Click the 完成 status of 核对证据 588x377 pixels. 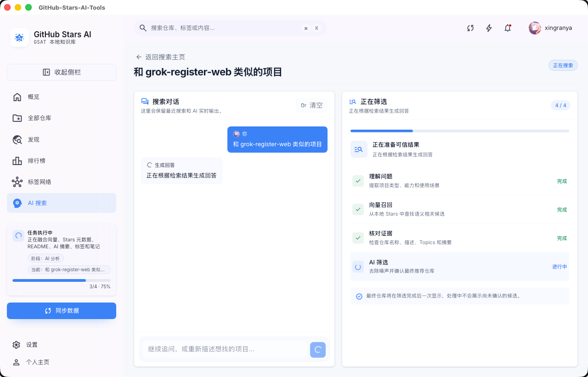[x=562, y=238]
